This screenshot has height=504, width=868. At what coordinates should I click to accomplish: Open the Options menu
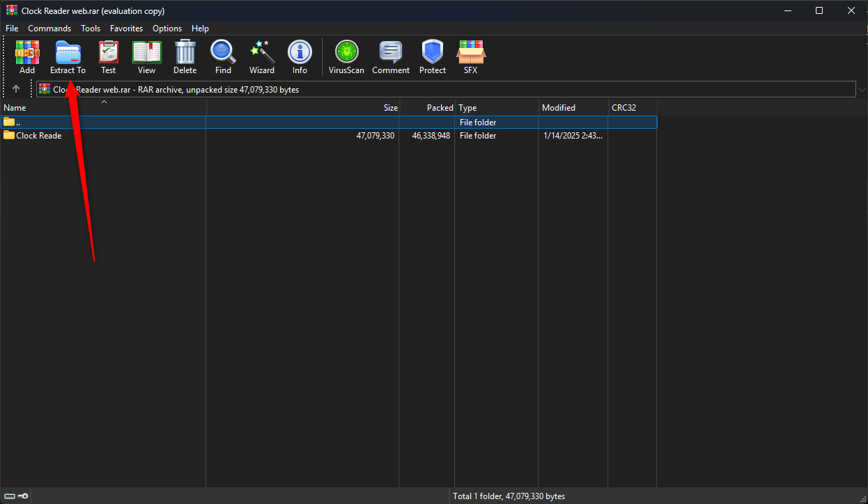(x=167, y=29)
